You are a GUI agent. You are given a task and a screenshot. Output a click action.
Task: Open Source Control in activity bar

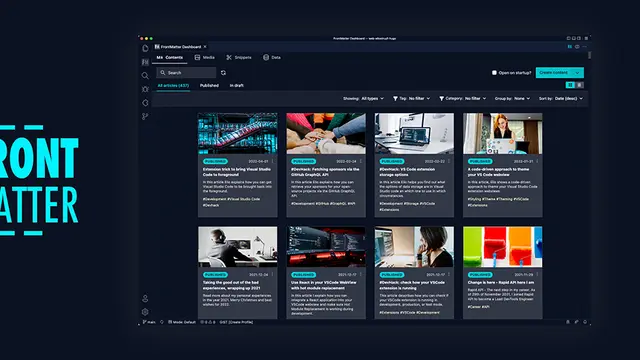(145, 116)
